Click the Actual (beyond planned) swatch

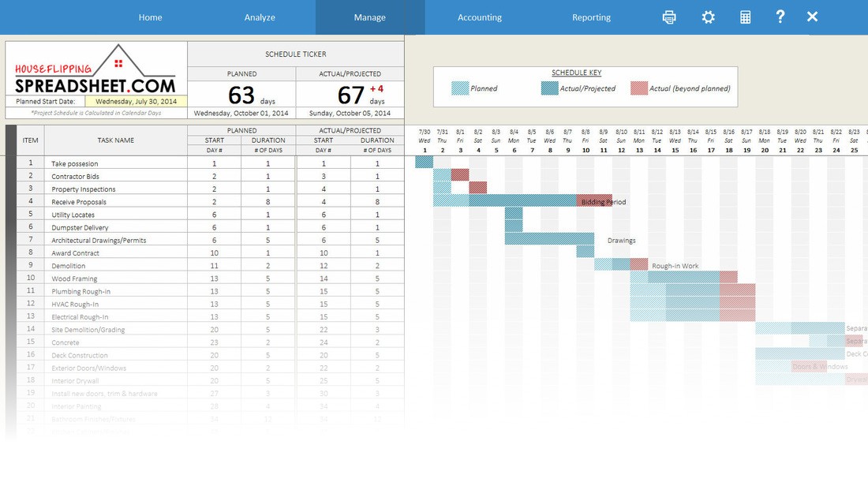(639, 88)
